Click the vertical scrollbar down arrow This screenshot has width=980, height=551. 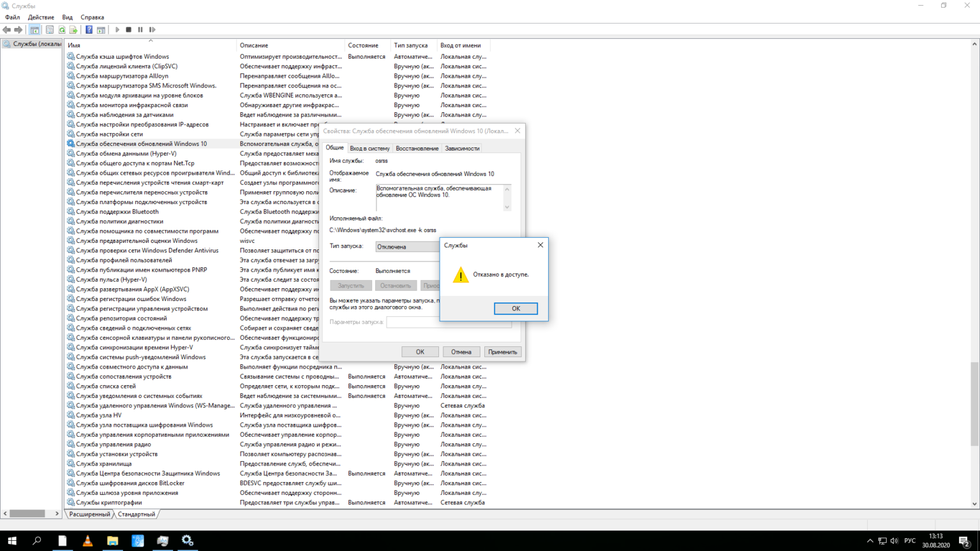974,504
